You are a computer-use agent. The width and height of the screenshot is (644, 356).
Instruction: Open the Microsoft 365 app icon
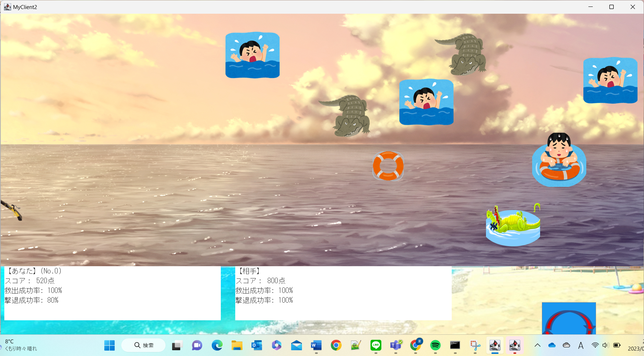(x=276, y=346)
